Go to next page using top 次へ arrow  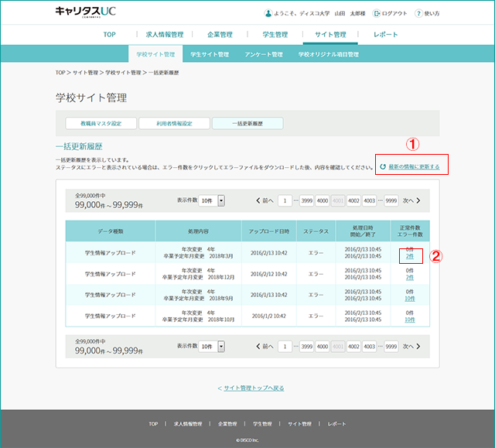(411, 200)
